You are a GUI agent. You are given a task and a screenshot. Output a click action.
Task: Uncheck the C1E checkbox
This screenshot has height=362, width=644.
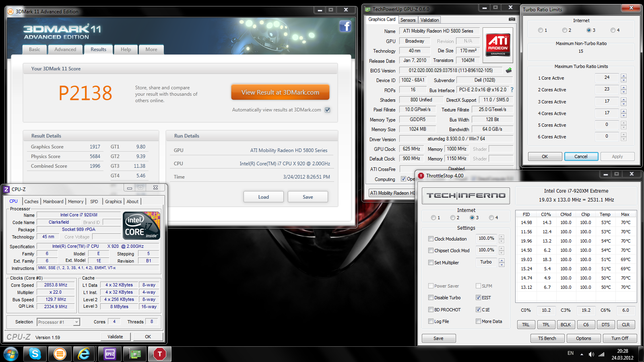479,310
